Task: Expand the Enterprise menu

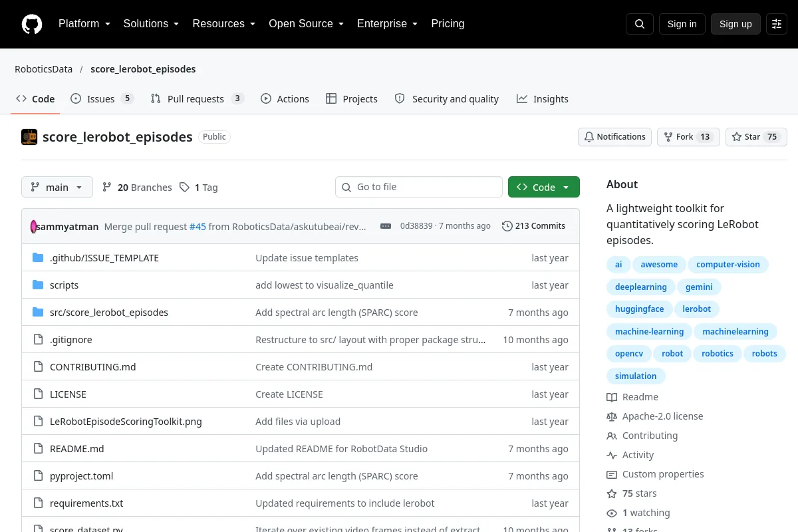Action: coord(387,24)
